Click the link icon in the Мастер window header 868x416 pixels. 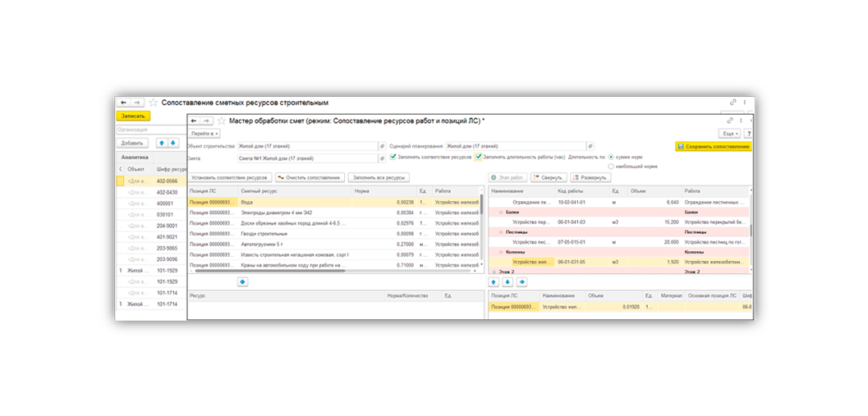click(x=729, y=121)
